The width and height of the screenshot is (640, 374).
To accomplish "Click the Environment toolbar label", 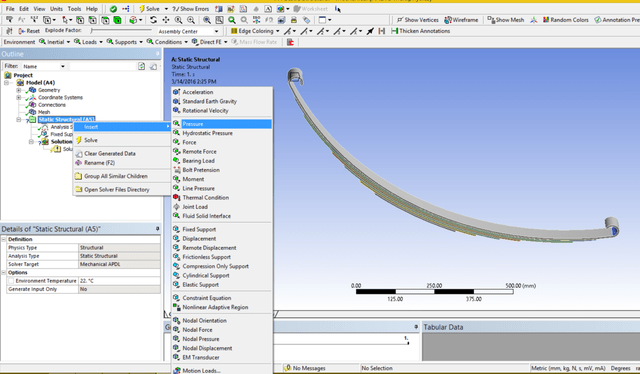I will point(19,42).
